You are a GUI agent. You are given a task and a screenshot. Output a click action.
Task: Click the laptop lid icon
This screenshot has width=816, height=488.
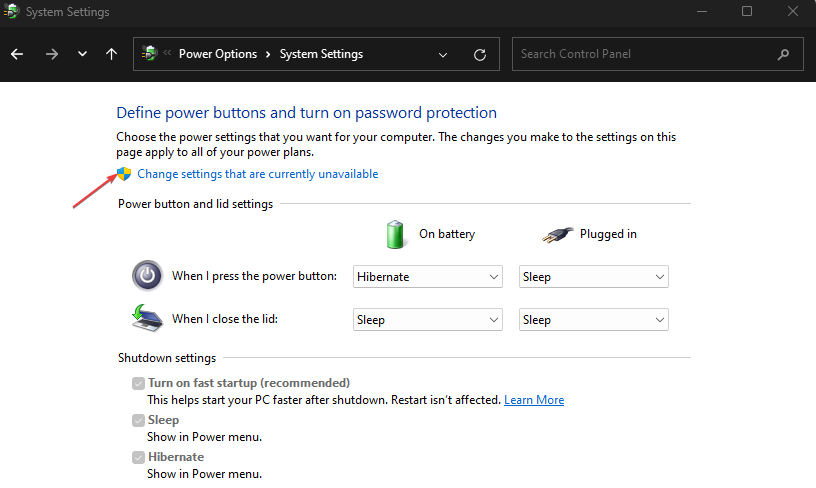[147, 318]
